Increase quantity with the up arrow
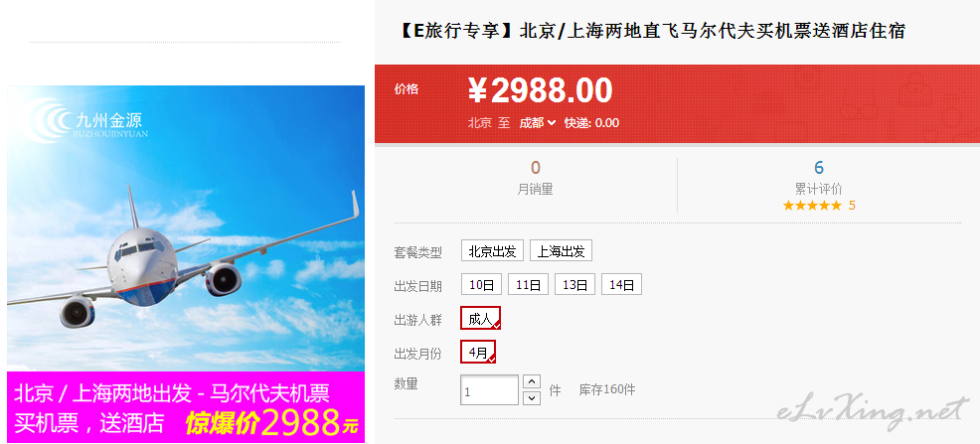This screenshot has width=980, height=444. coord(532,381)
